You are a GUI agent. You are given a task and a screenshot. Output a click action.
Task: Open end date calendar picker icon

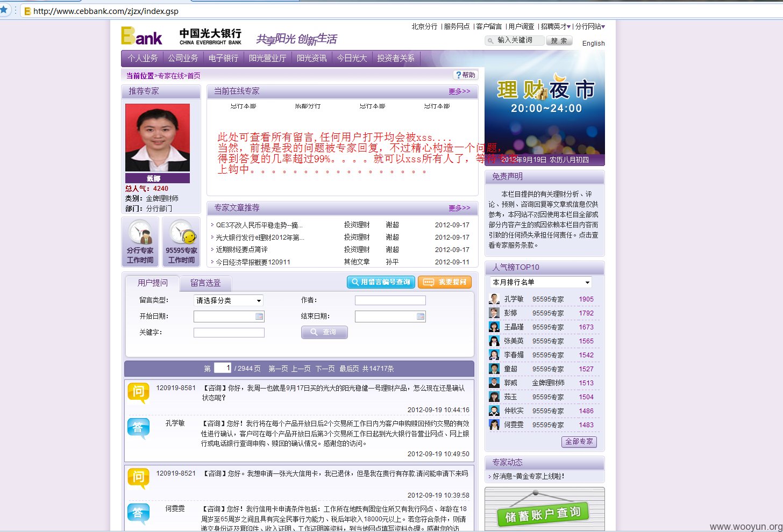421,317
